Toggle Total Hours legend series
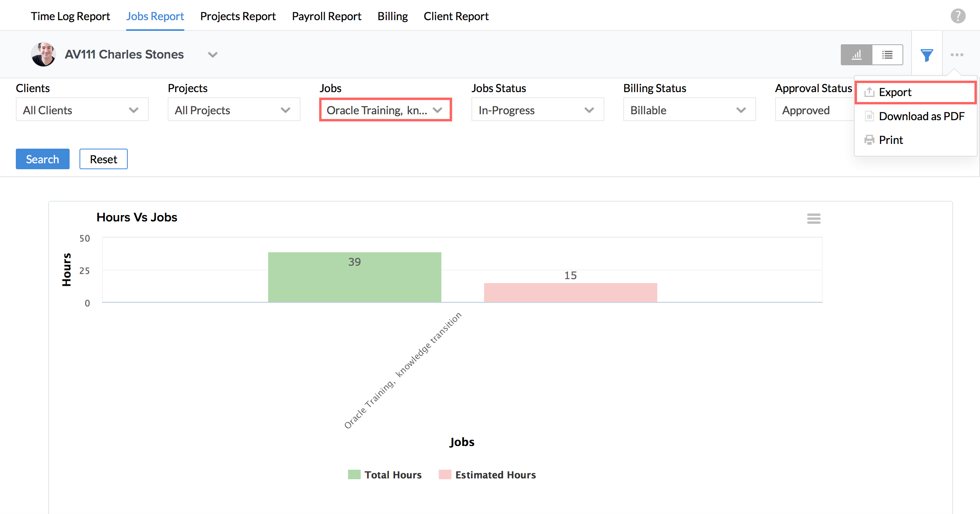The image size is (980, 514). [x=393, y=474]
